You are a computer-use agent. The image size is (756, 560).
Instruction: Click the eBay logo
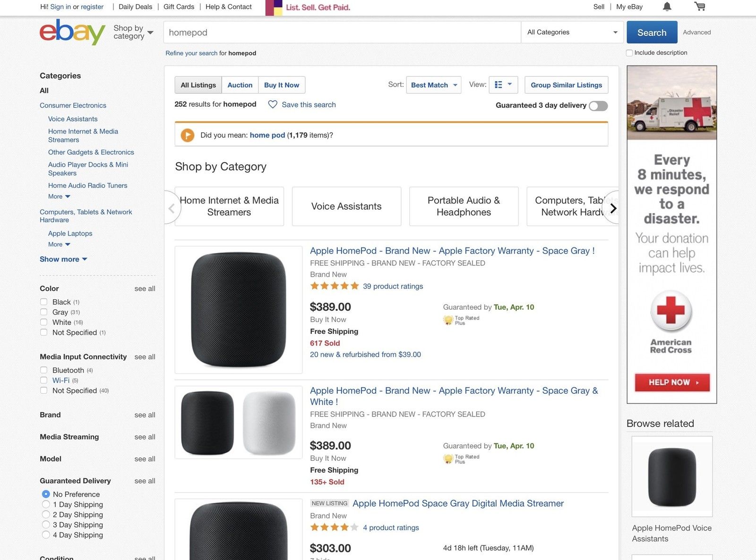coord(71,32)
